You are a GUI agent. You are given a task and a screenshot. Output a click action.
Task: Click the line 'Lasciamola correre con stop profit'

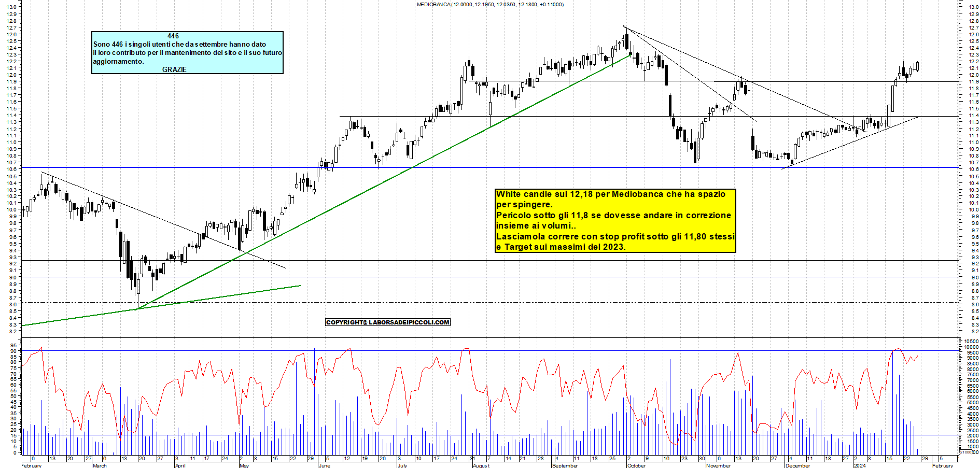tap(615, 236)
